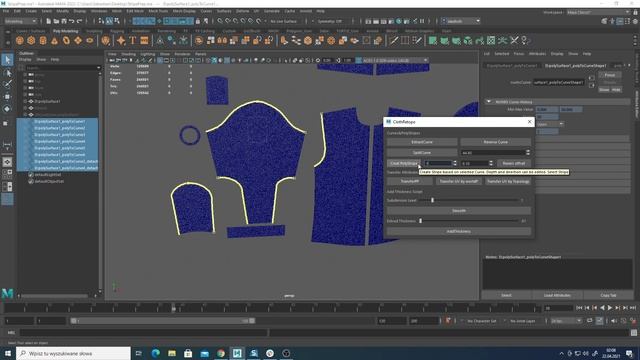Select the arrow Select tool in the toolbox
This screenshot has height=360, width=640.
pyautogui.click(x=7, y=60)
